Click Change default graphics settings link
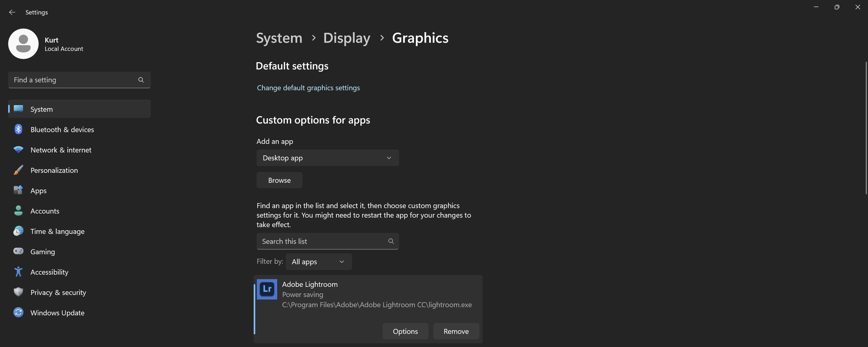The height and width of the screenshot is (347, 868). click(x=308, y=88)
